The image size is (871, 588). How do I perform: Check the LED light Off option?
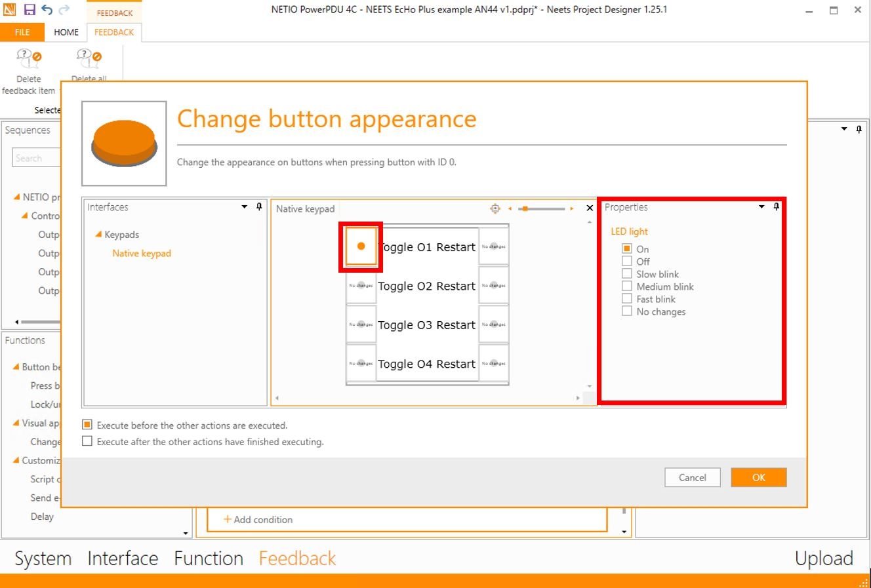coord(627,261)
